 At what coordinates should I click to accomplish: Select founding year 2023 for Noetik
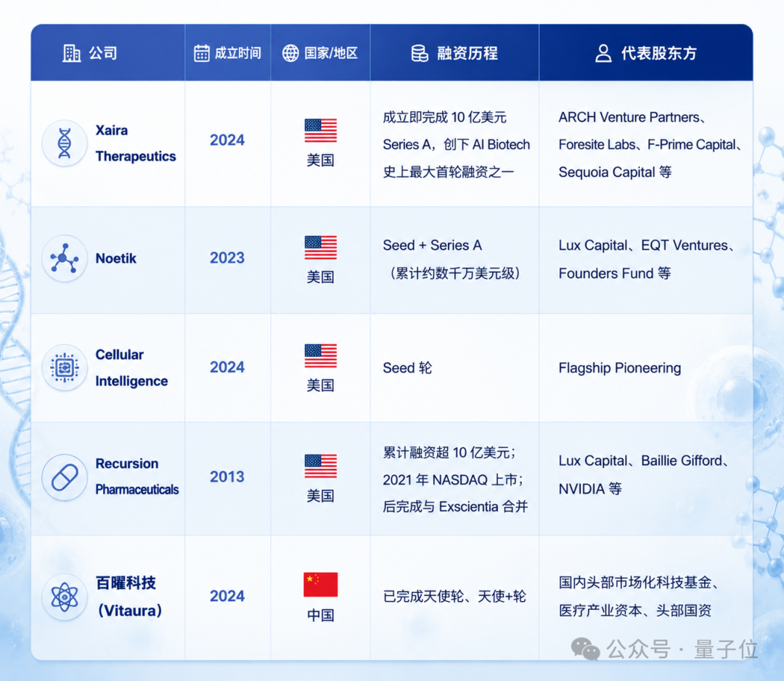tap(227, 258)
